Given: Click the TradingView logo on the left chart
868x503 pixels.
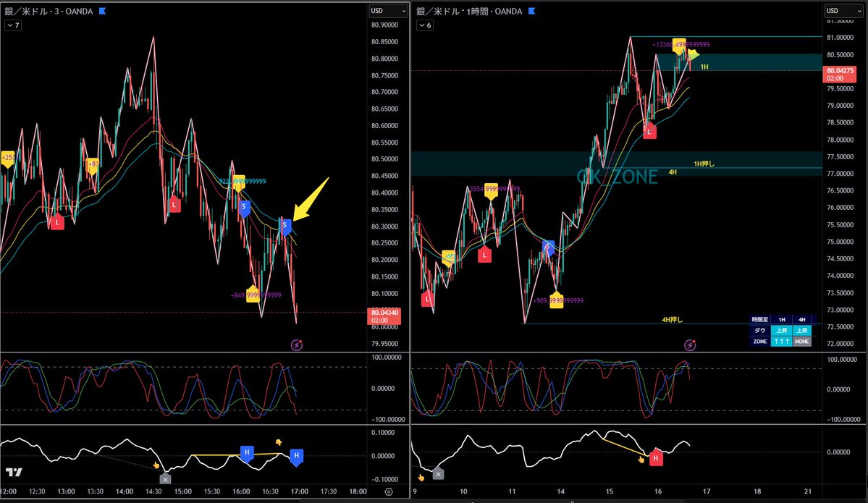Looking at the screenshot, I should pos(14,472).
